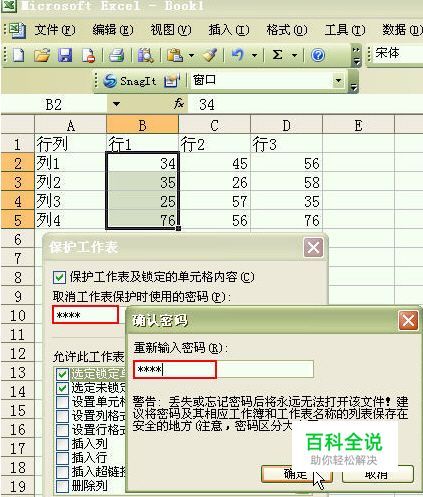Click cell A5 containing 列4

tap(70, 220)
